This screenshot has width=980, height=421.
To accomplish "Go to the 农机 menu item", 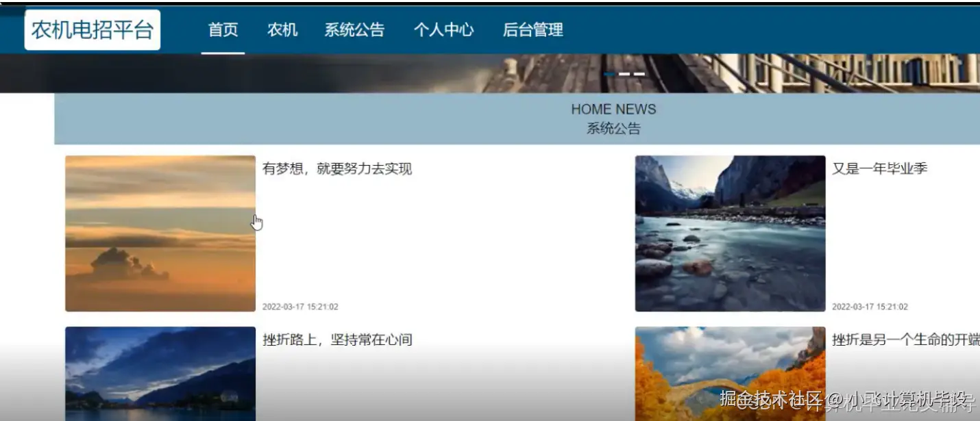I will pos(282,30).
